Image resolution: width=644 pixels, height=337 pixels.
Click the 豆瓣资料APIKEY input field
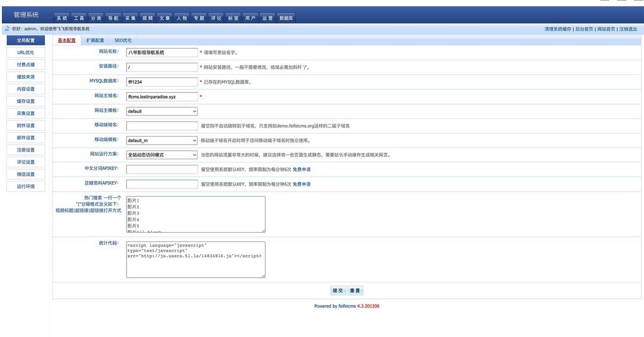pos(162,184)
